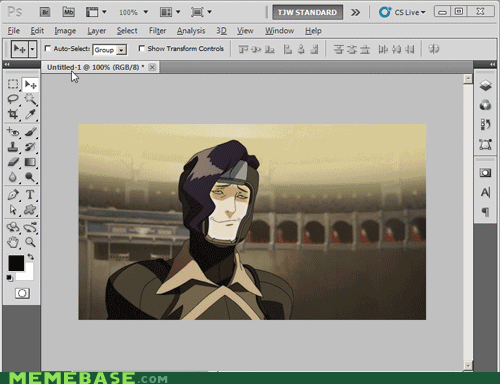Open the Move tool preset picker arrow
The width and height of the screenshot is (500, 384).
32,49
